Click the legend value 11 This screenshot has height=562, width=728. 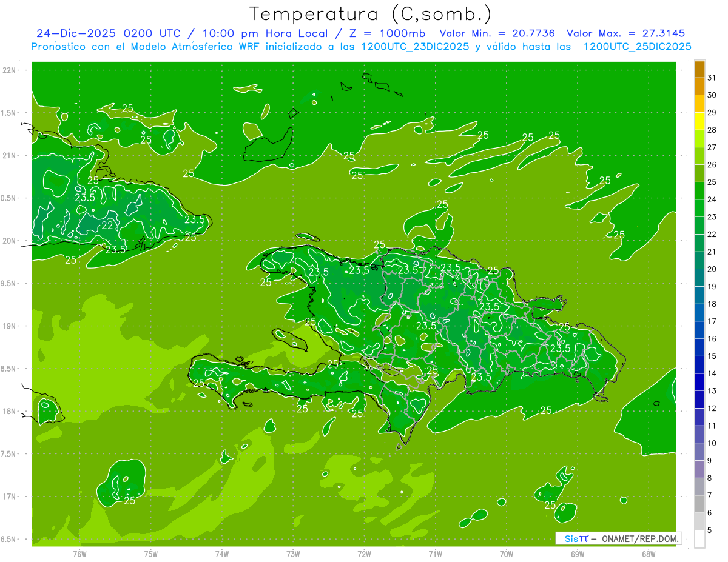[x=712, y=426]
